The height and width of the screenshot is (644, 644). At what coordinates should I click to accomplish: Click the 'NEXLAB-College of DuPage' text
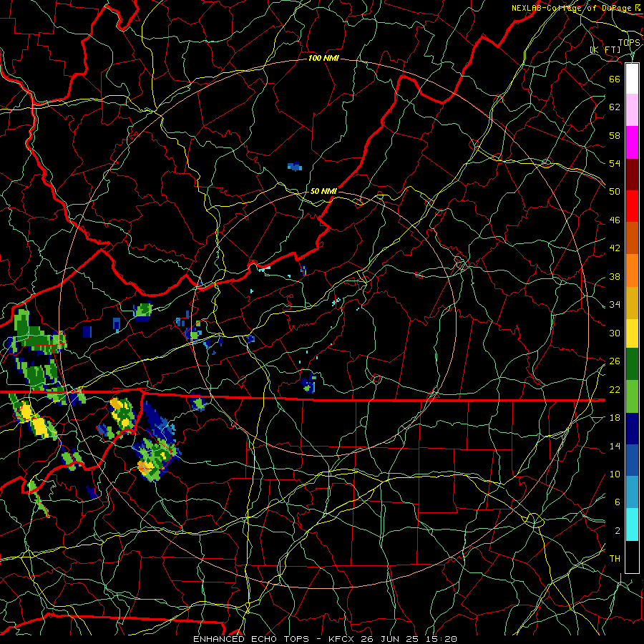572,8
